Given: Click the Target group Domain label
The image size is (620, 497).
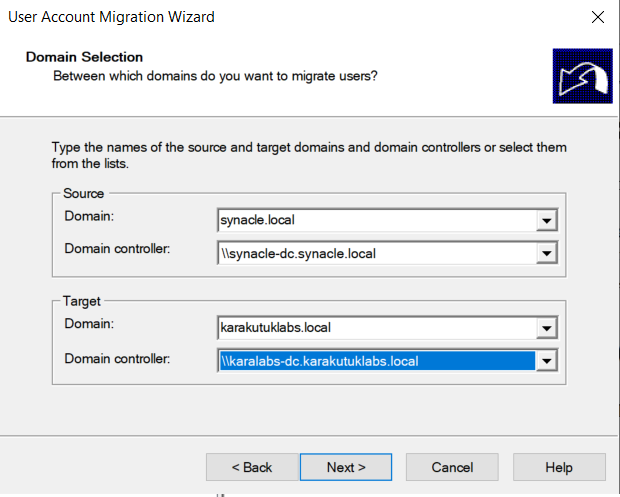Looking at the screenshot, I should [x=89, y=324].
